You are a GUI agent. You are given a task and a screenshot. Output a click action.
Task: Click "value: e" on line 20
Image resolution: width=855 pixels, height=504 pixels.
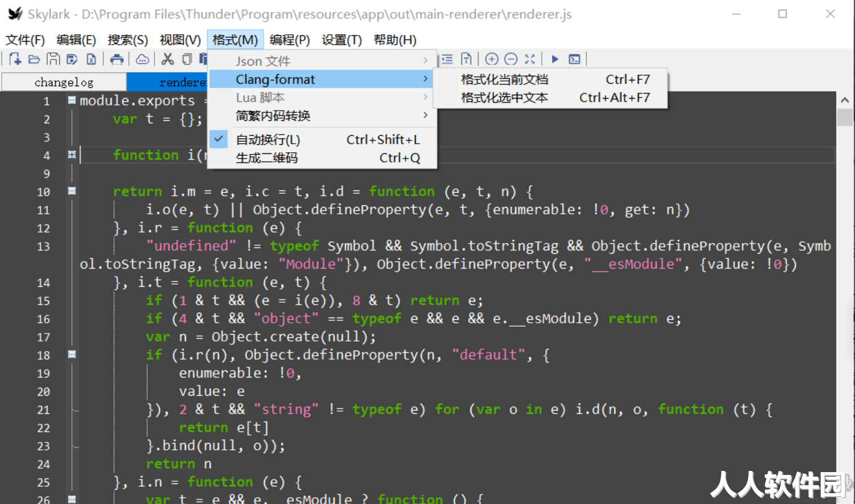tap(212, 391)
